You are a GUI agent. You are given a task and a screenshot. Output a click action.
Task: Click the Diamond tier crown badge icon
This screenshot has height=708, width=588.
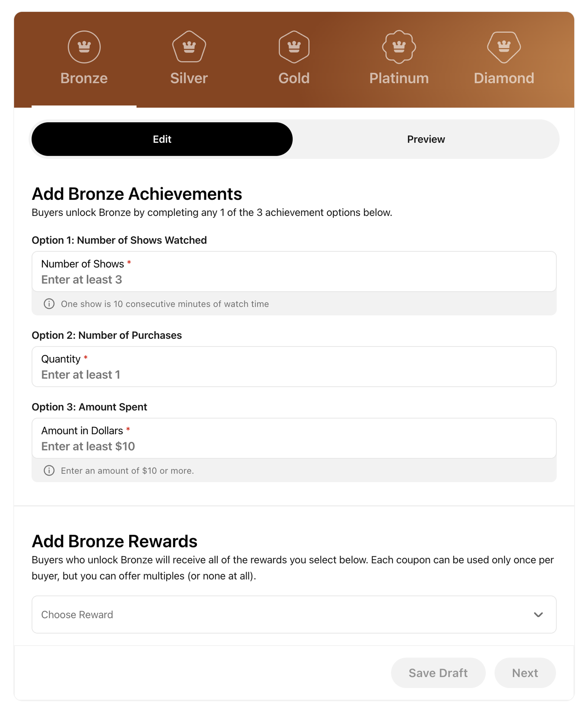click(x=504, y=47)
